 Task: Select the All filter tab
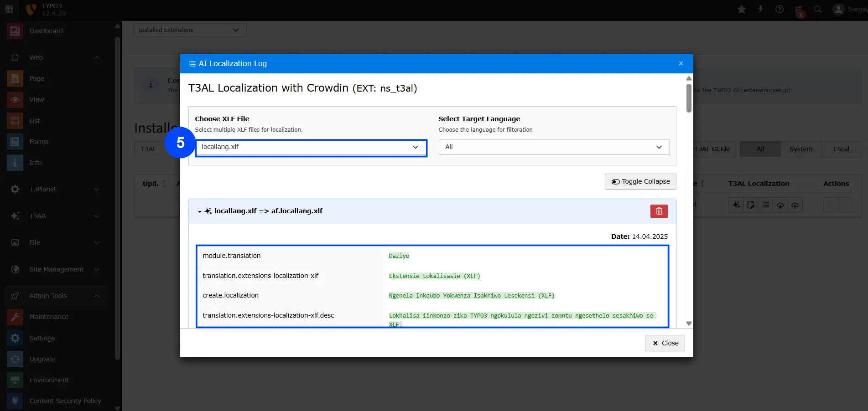[760, 149]
